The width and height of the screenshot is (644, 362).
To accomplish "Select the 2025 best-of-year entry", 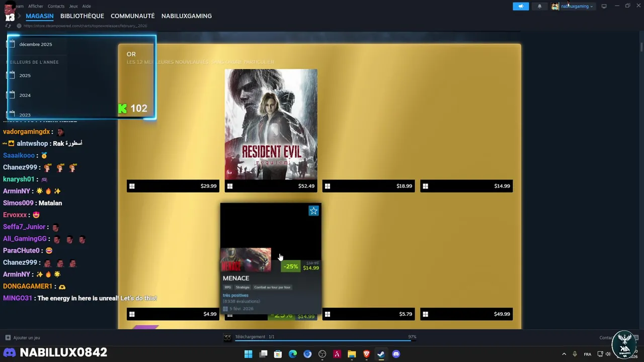I will click(25, 75).
